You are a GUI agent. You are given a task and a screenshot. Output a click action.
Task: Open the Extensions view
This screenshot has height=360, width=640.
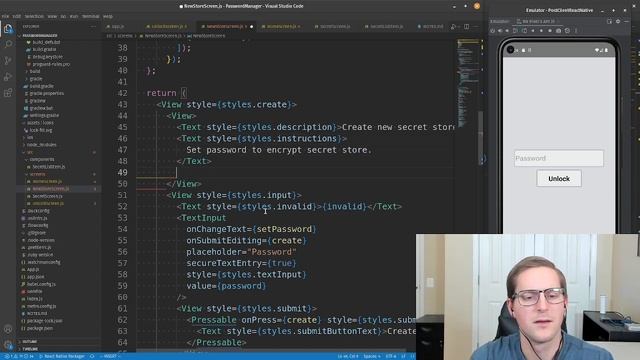[x=8, y=93]
